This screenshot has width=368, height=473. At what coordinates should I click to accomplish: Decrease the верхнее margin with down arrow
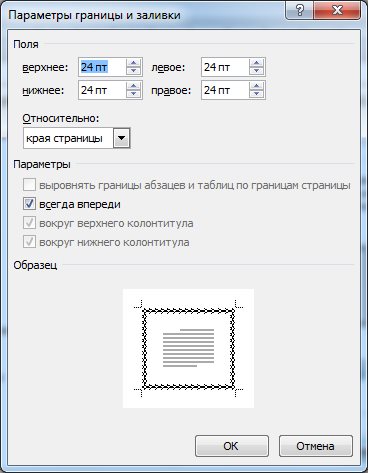pyautogui.click(x=134, y=70)
